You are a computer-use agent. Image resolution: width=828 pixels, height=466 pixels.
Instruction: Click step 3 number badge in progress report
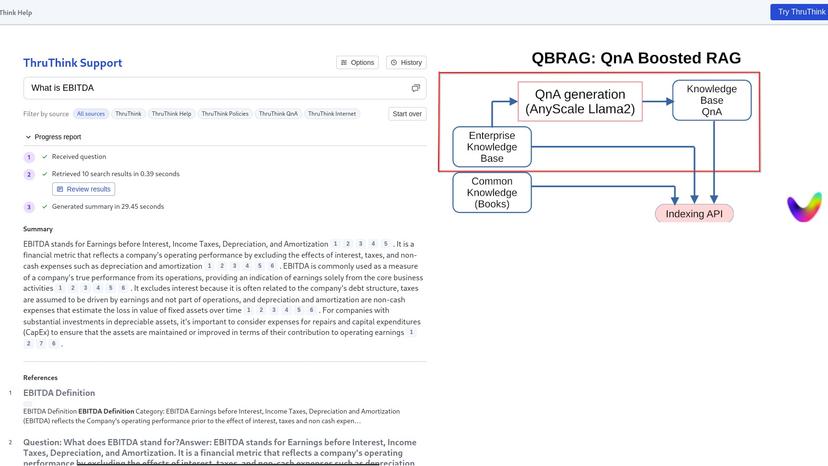pyautogui.click(x=30, y=207)
